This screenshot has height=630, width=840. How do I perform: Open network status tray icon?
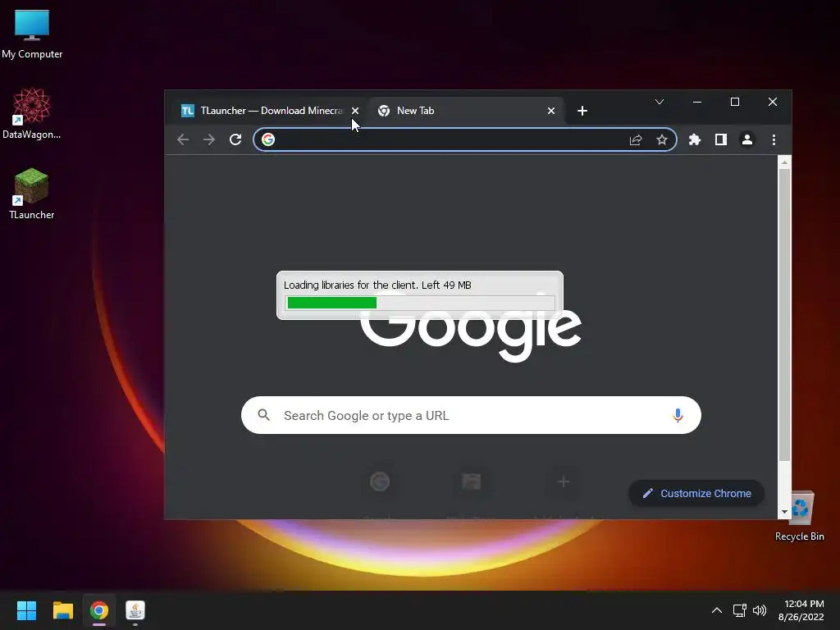point(740,610)
